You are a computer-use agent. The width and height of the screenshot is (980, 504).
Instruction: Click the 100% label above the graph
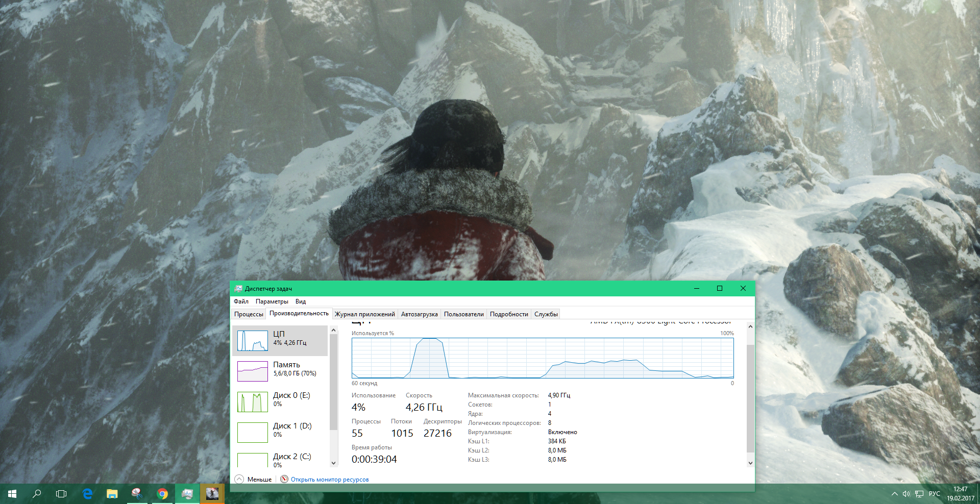coord(727,334)
